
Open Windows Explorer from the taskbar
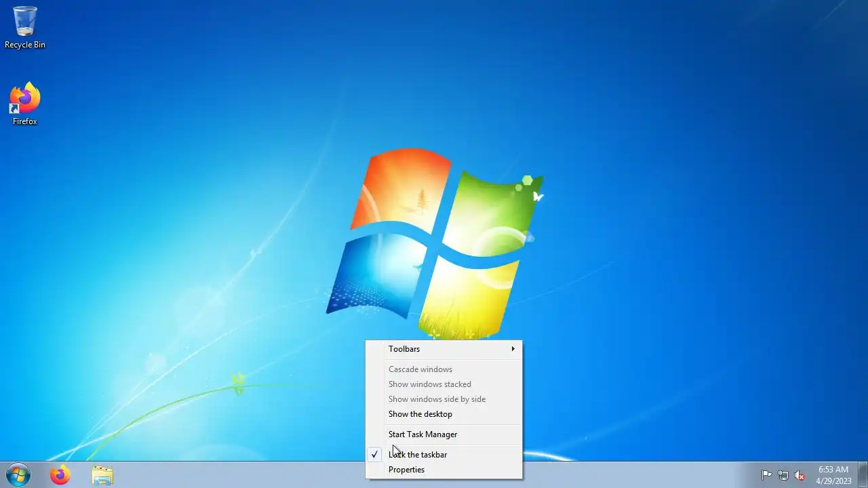pos(102,475)
